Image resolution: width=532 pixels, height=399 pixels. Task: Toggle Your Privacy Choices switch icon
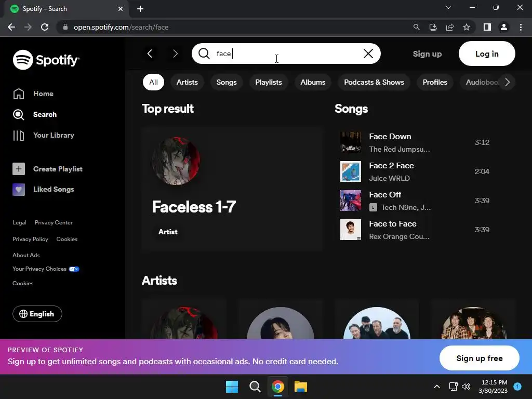(74, 269)
